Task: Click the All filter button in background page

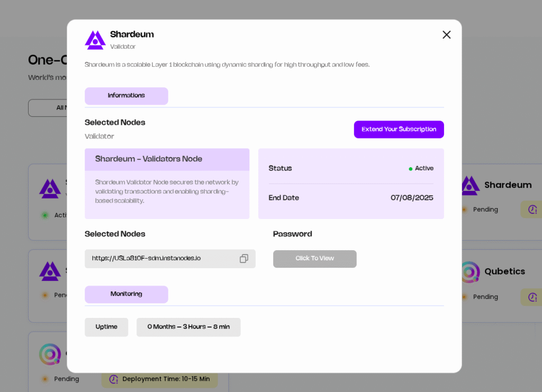Action: (48, 108)
